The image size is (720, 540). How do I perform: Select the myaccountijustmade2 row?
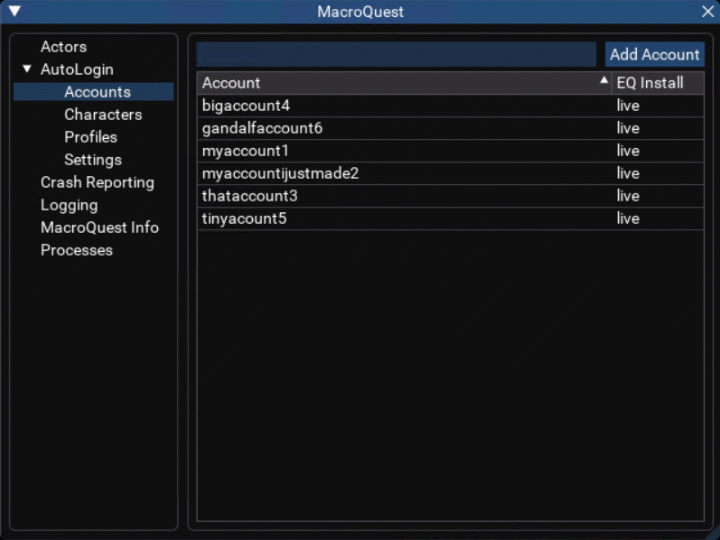450,173
